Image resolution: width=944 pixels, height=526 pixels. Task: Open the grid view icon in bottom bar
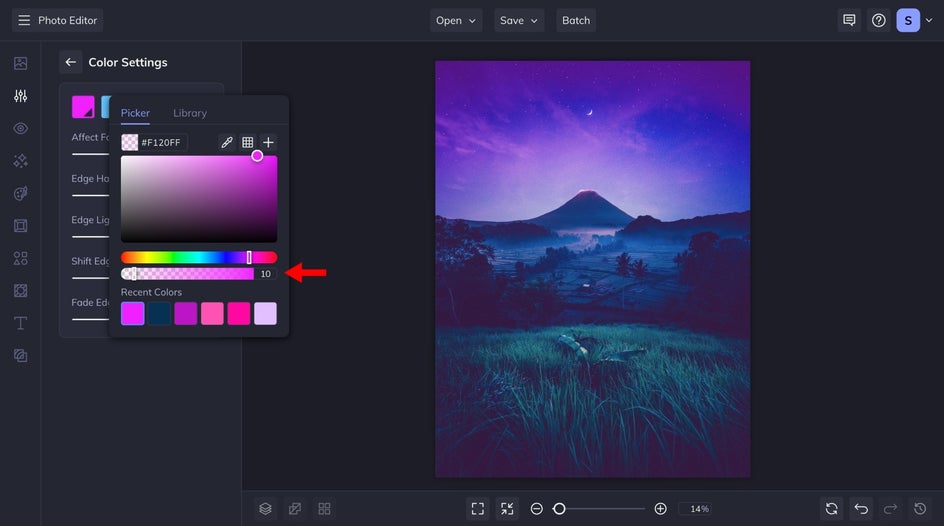click(x=324, y=509)
